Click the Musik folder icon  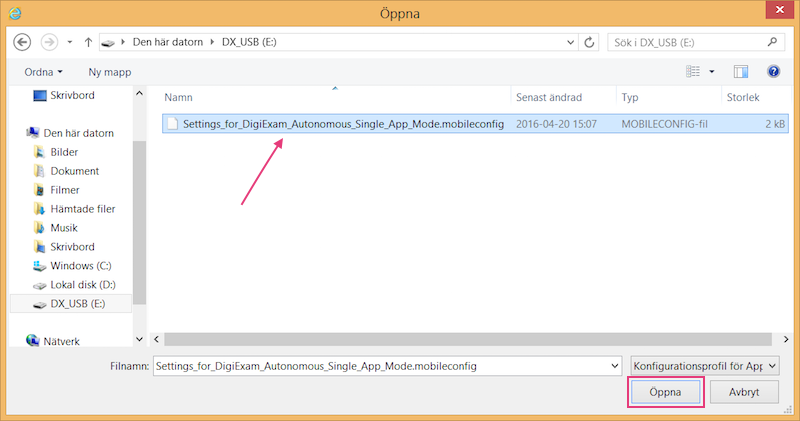pyautogui.click(x=39, y=228)
